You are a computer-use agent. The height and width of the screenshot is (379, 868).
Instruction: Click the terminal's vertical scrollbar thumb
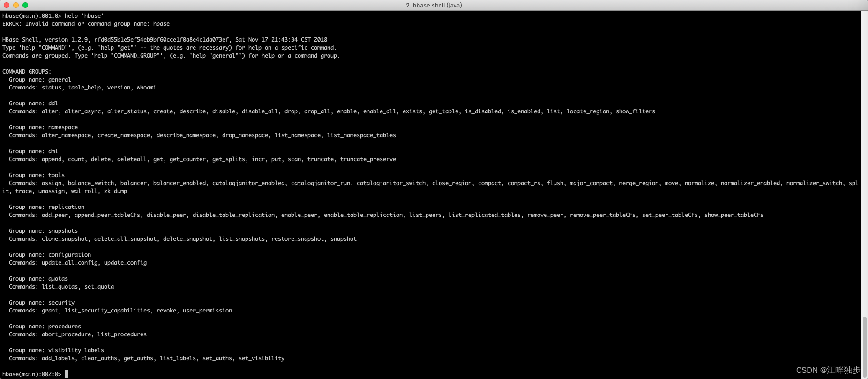(x=865, y=346)
